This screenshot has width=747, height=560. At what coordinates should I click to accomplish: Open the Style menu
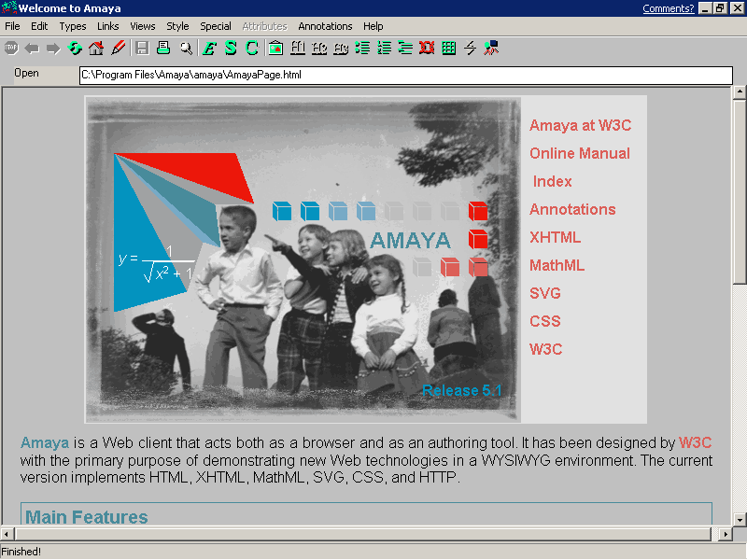pyautogui.click(x=177, y=26)
